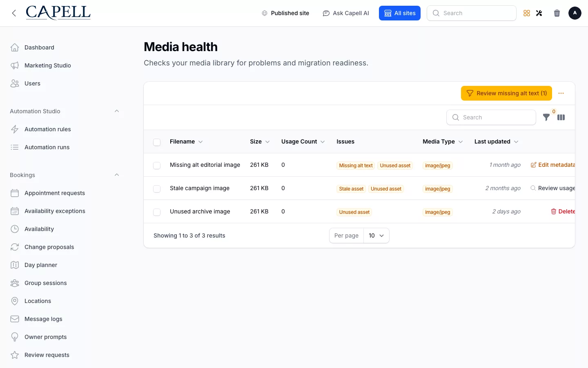
Task: Click the Review requests star icon
Action: (x=15, y=355)
